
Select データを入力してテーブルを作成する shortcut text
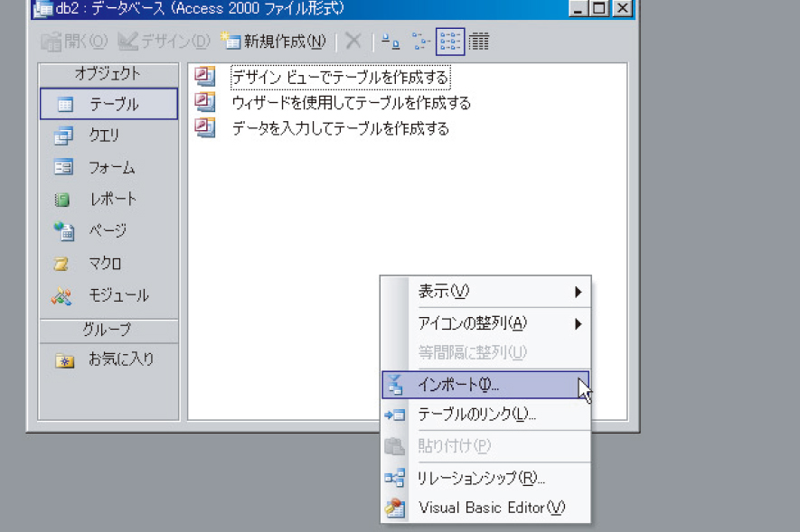pyautogui.click(x=340, y=128)
